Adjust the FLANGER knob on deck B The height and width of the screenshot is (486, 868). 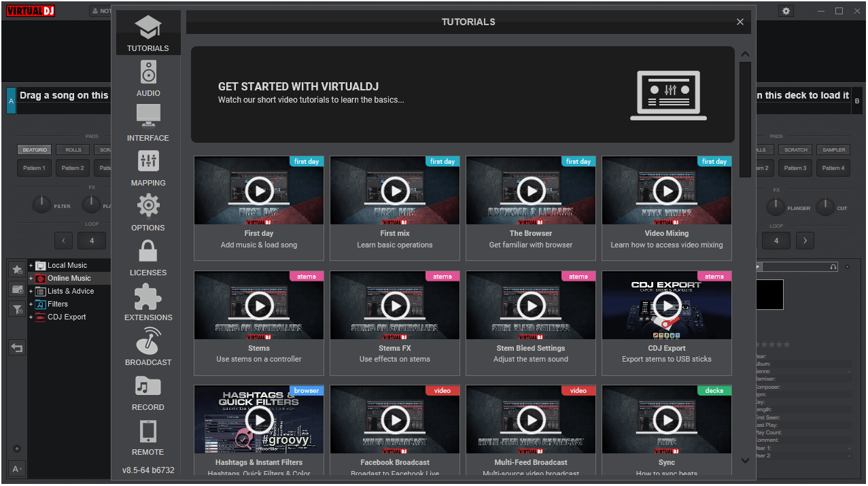[776, 204]
